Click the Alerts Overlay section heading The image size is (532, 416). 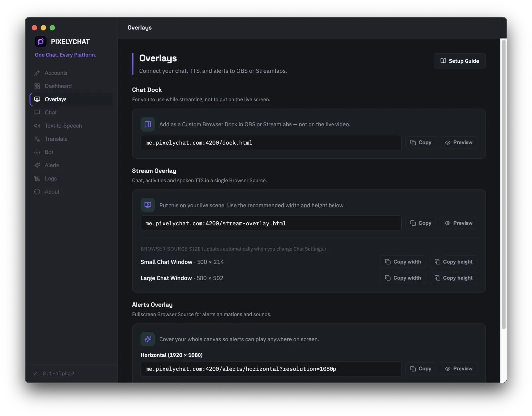(152, 305)
